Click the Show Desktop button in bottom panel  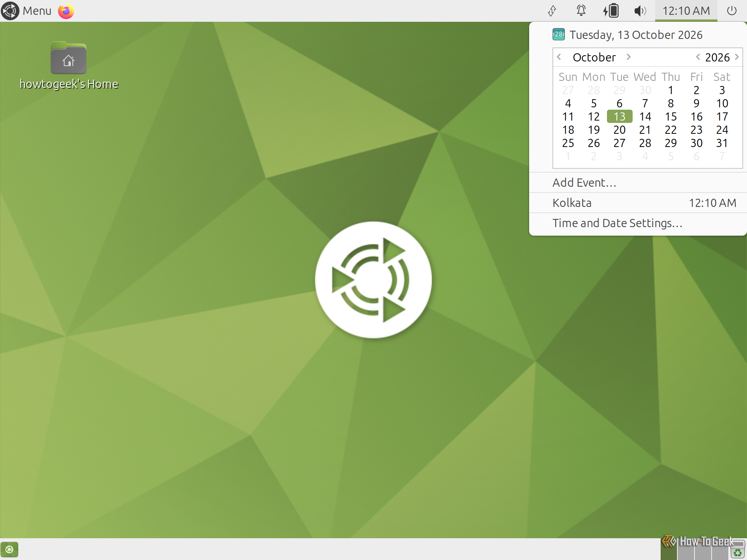(x=9, y=549)
